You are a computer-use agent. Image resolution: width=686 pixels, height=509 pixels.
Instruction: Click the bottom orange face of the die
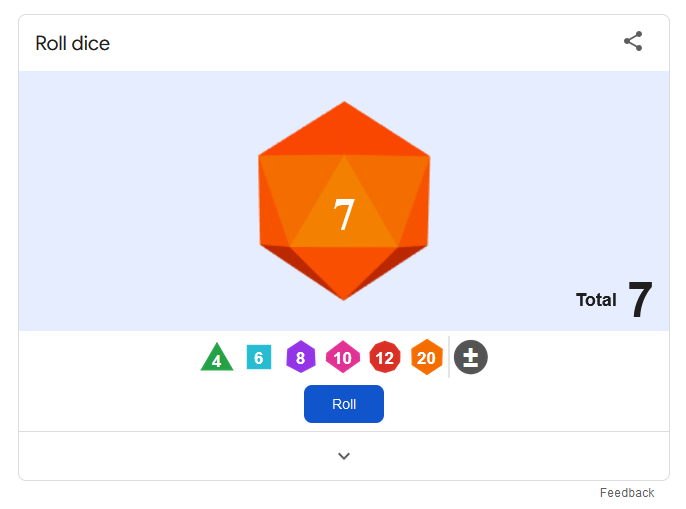click(344, 271)
